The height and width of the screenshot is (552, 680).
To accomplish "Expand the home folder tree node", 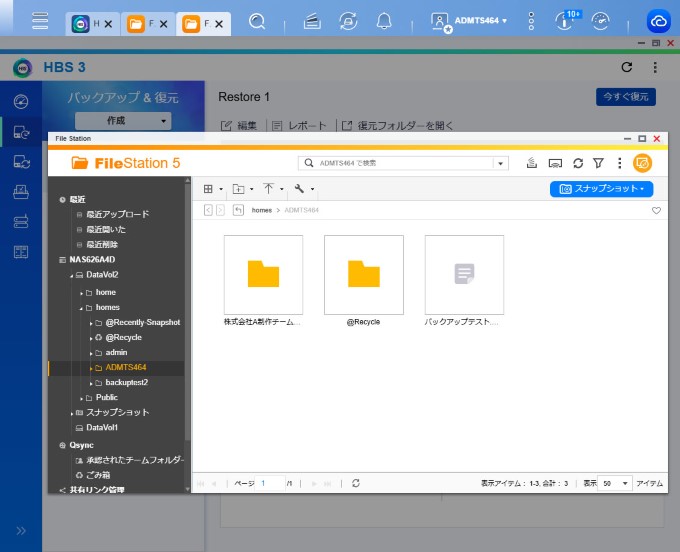I will click(82, 294).
